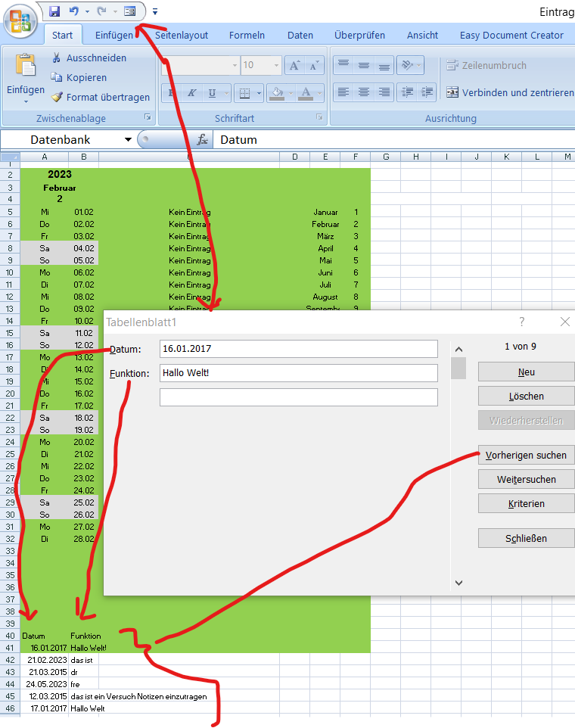The height and width of the screenshot is (728, 575).
Task: Open the data form via Quick Access icon
Action: (x=130, y=11)
